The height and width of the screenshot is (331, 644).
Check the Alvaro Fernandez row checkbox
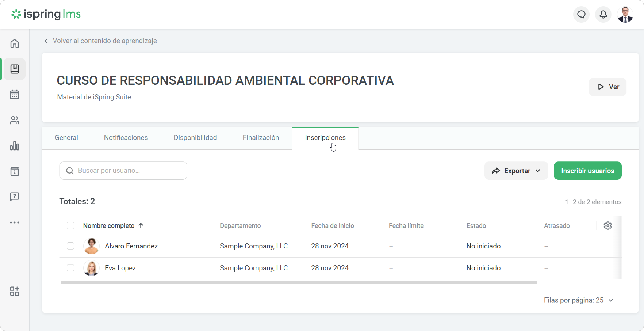[x=70, y=246]
